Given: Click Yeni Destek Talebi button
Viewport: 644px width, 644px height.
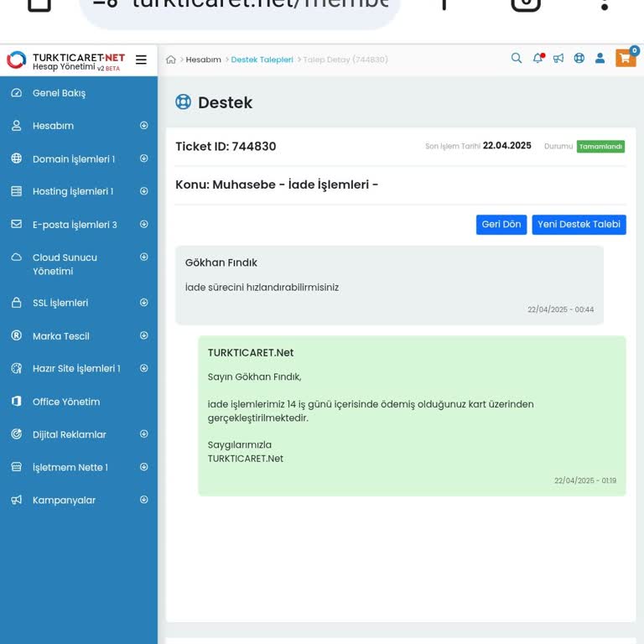Looking at the screenshot, I should coord(579,225).
